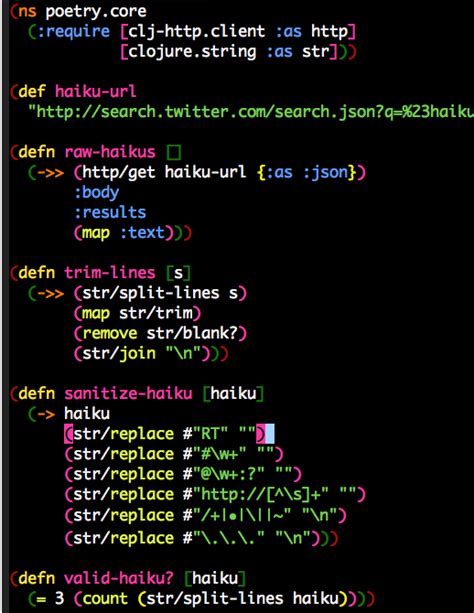
Task: Click the namespace name poetry.core
Action: coord(96,12)
